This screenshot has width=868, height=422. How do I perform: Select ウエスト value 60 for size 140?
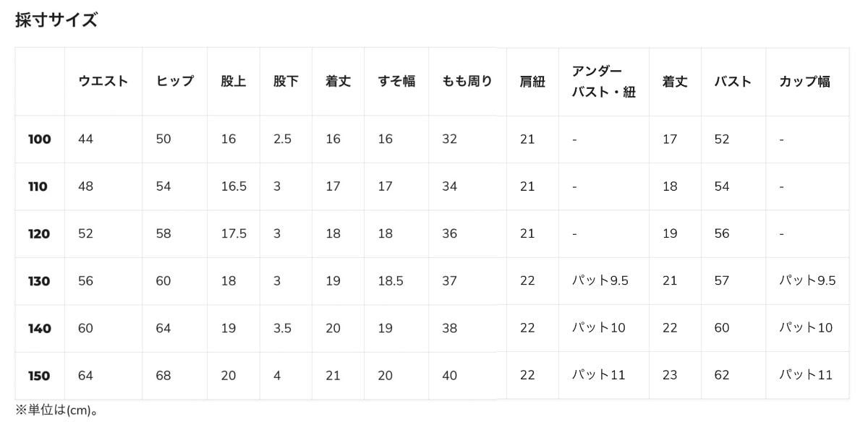[x=85, y=328]
